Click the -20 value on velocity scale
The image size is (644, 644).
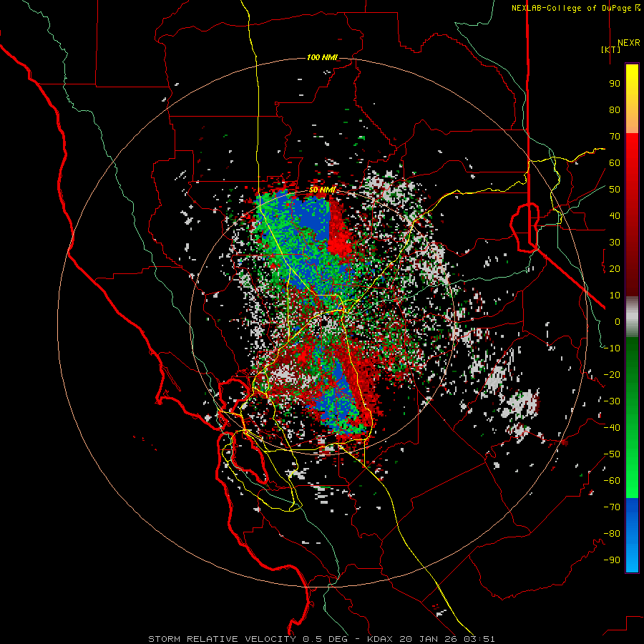[612, 374]
